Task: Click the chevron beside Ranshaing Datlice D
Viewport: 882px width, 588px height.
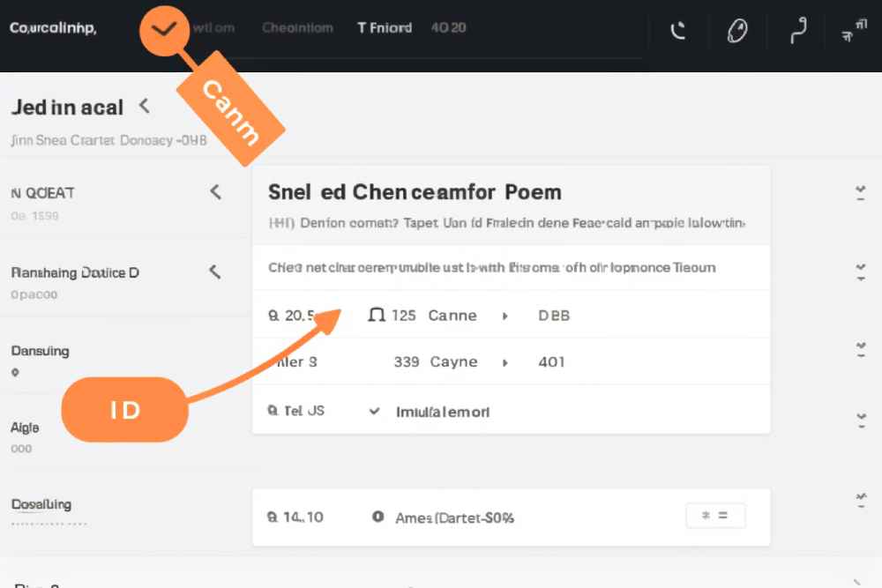Action: tap(214, 272)
